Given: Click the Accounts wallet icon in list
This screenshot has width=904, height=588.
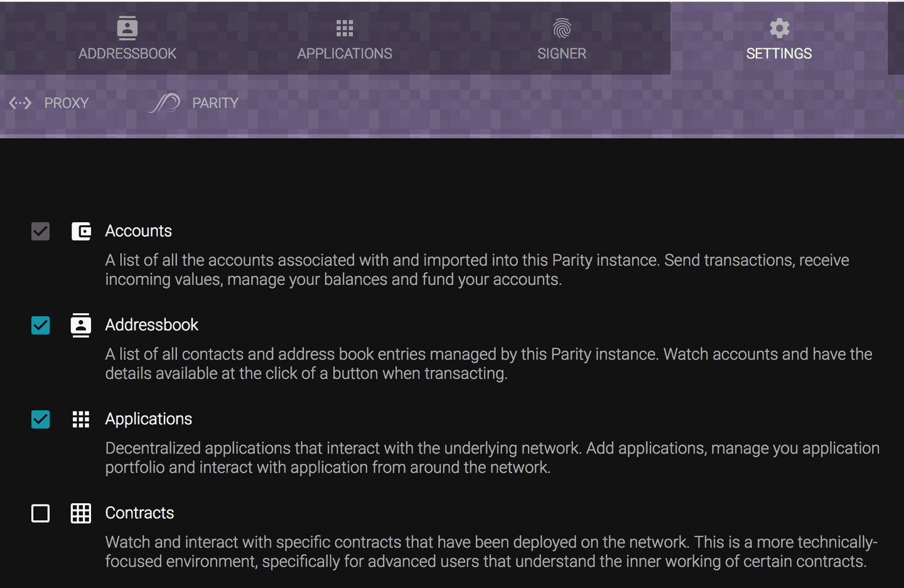Looking at the screenshot, I should 81,231.
